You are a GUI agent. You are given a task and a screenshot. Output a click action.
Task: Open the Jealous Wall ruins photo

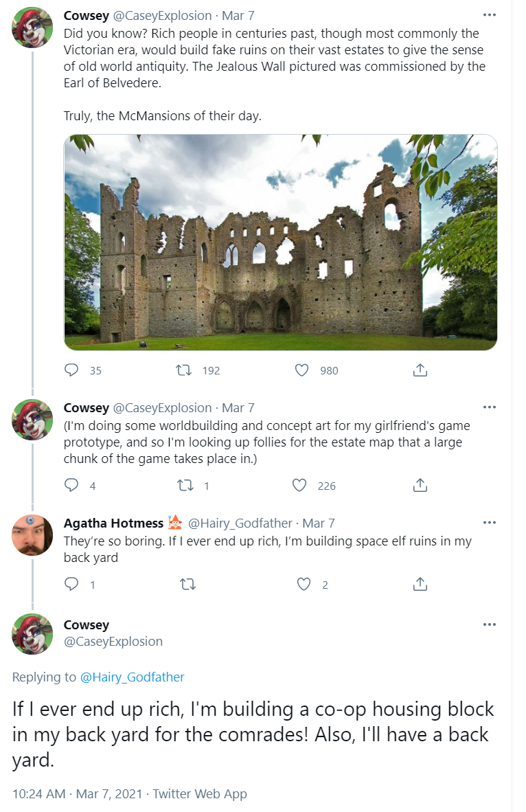281,243
